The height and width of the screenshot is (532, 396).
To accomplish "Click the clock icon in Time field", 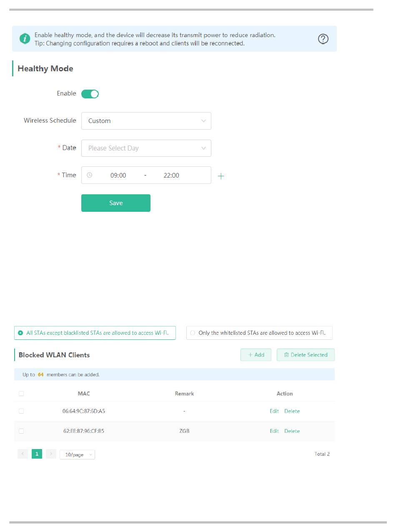I will coord(89,175).
